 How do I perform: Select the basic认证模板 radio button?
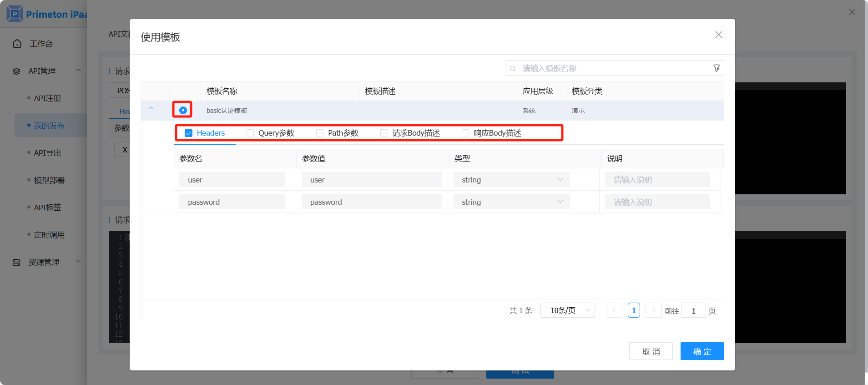[183, 110]
